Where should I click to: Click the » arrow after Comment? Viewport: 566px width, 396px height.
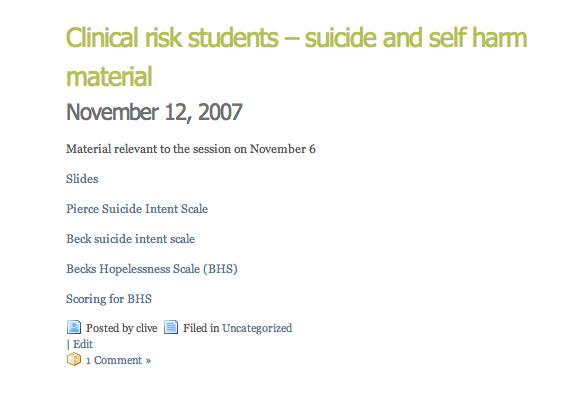click(x=148, y=361)
